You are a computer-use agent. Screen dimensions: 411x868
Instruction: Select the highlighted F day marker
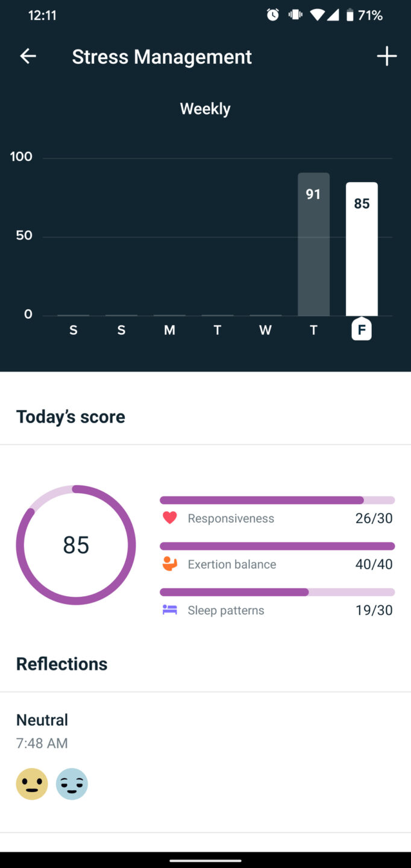pyautogui.click(x=362, y=330)
